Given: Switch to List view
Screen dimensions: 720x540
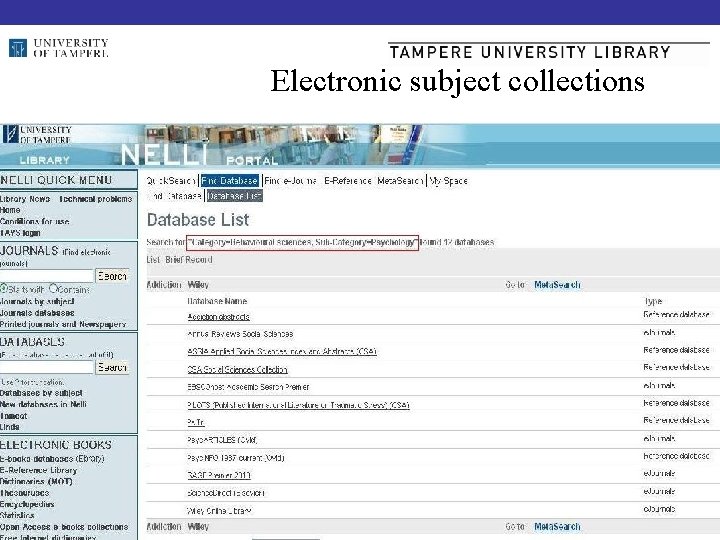Looking at the screenshot, I should [x=153, y=259].
